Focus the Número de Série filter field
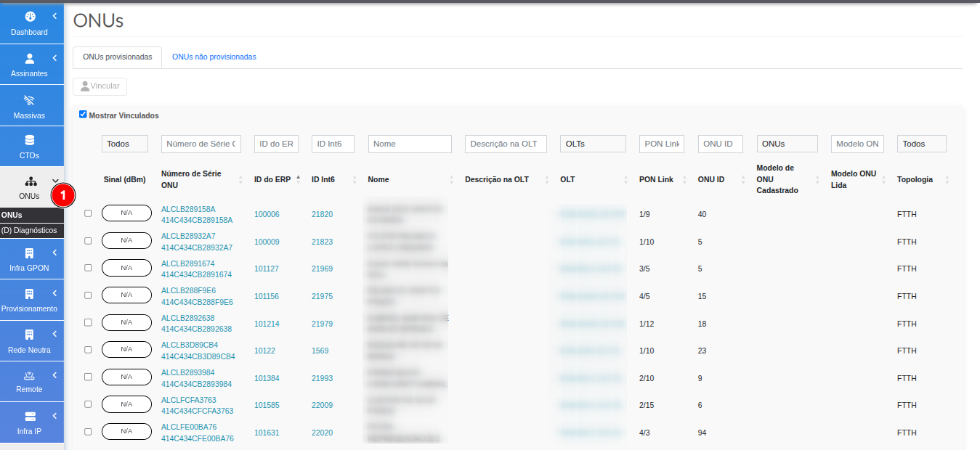 click(x=201, y=144)
